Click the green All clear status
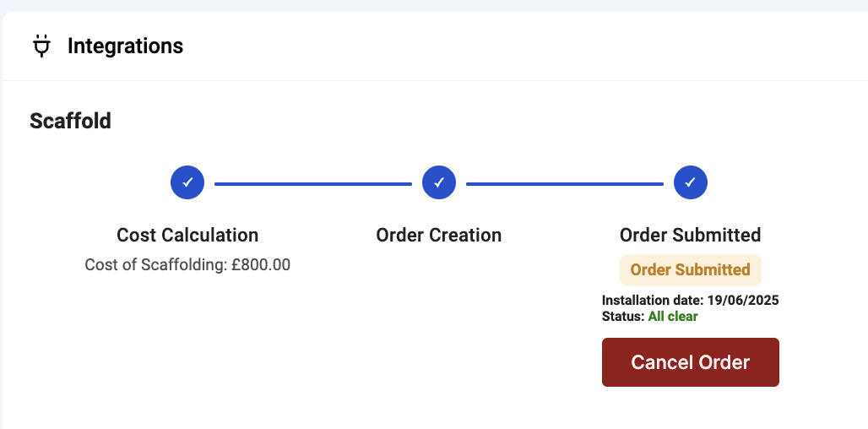This screenshot has height=429, width=868. point(673,317)
